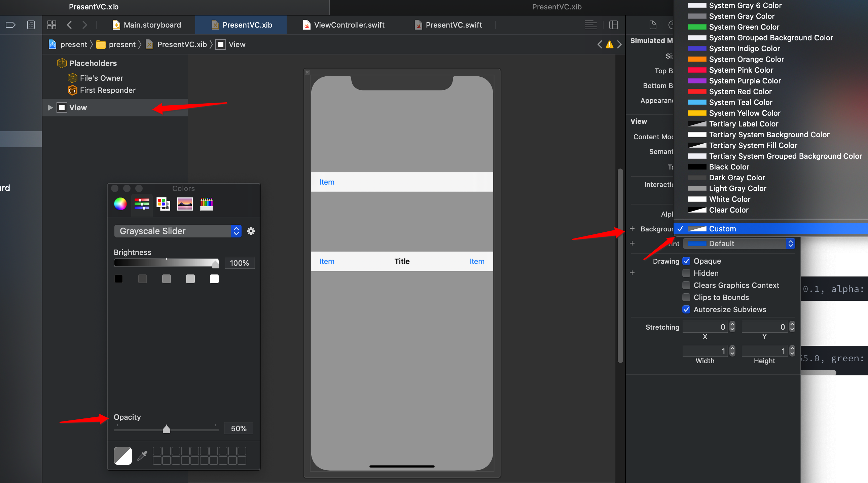
Task: Add variation for Hidden property
Action: pyautogui.click(x=632, y=273)
